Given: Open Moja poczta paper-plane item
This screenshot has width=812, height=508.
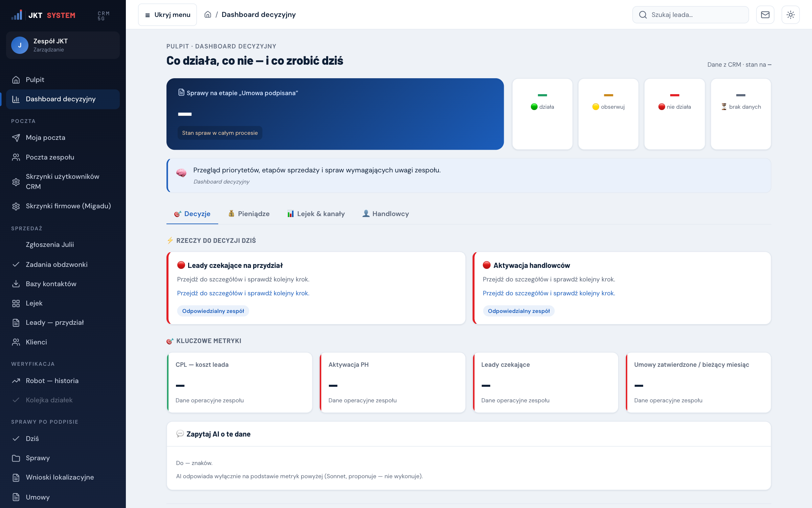Looking at the screenshot, I should click(x=63, y=137).
